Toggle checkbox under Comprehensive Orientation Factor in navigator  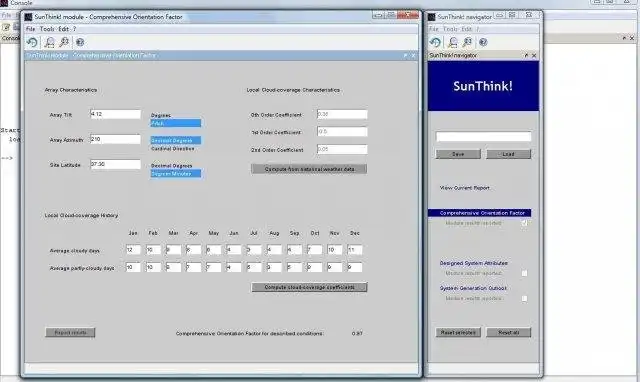tap(524, 223)
